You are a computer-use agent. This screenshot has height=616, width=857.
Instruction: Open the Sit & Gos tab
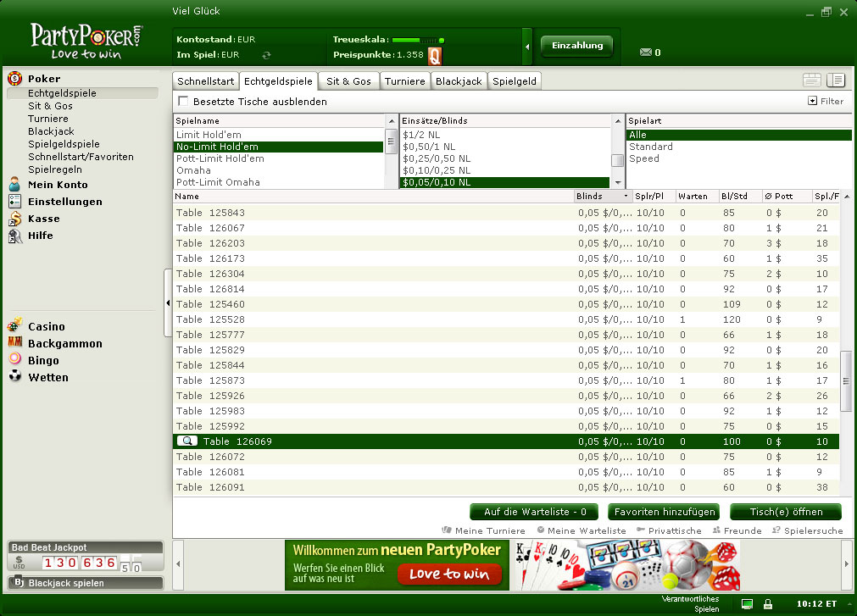point(348,80)
